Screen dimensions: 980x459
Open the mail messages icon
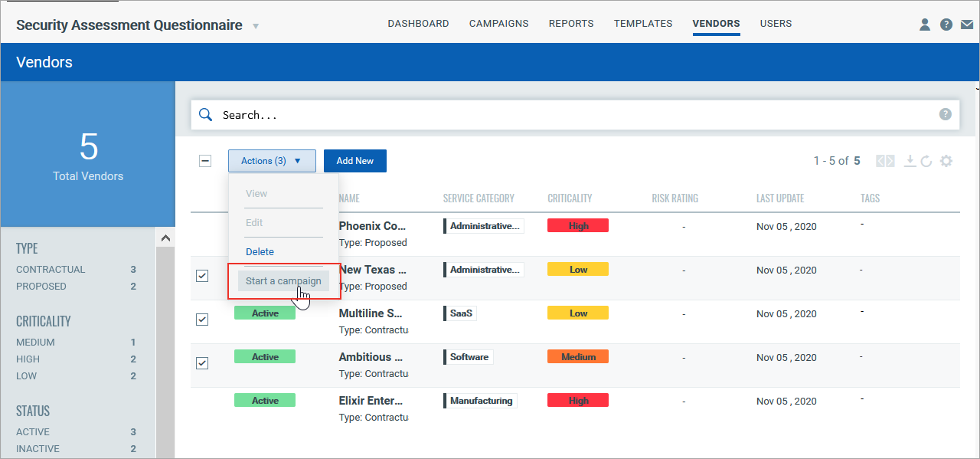967,25
